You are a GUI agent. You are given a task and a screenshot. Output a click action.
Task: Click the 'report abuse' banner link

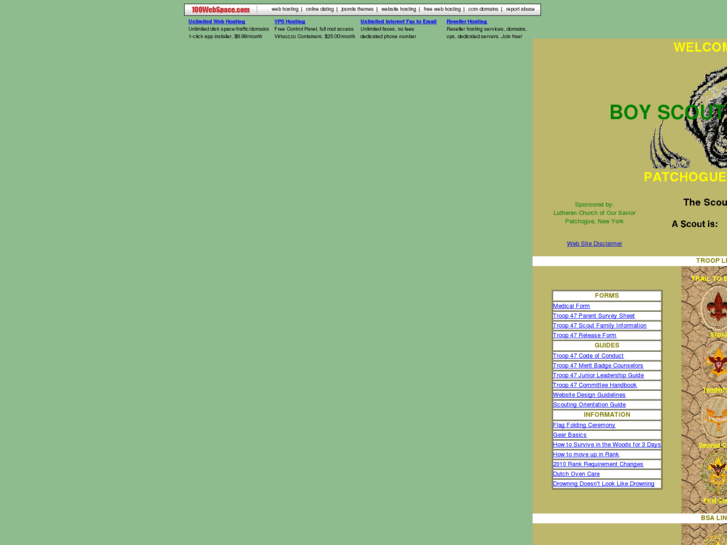pos(520,9)
